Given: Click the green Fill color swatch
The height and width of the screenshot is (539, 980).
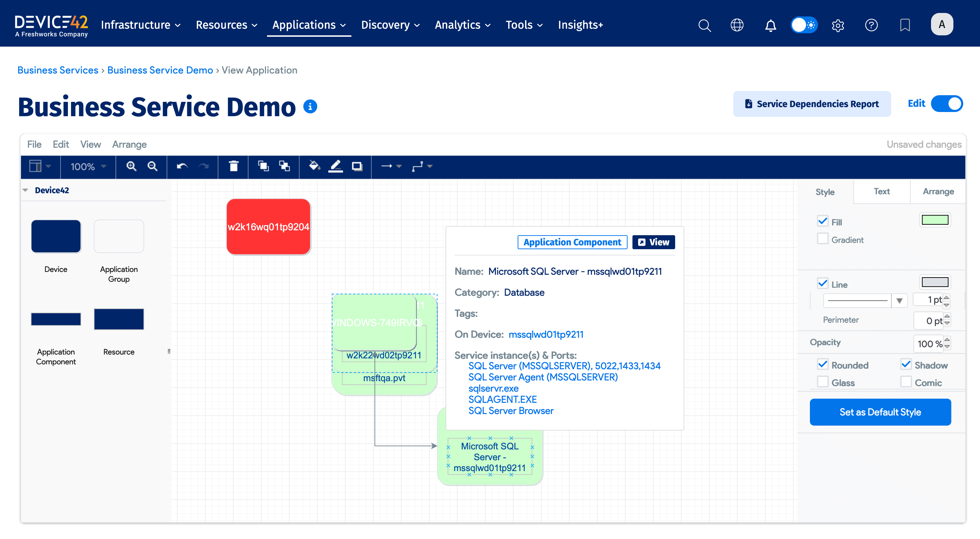Looking at the screenshot, I should tap(935, 220).
